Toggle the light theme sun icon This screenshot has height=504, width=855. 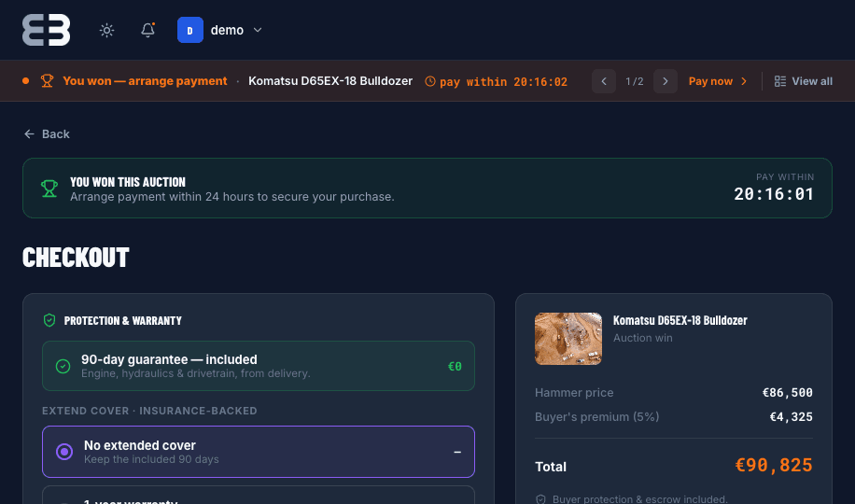(106, 30)
